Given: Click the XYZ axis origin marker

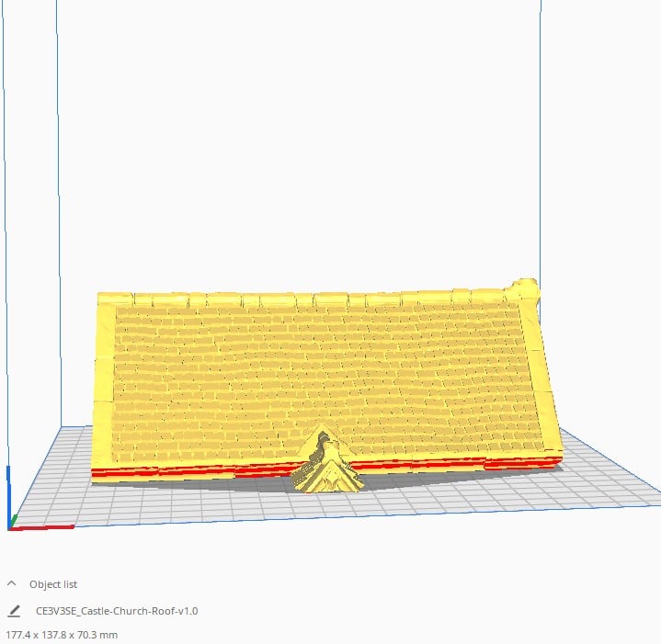Looking at the screenshot, I should click(11, 526).
